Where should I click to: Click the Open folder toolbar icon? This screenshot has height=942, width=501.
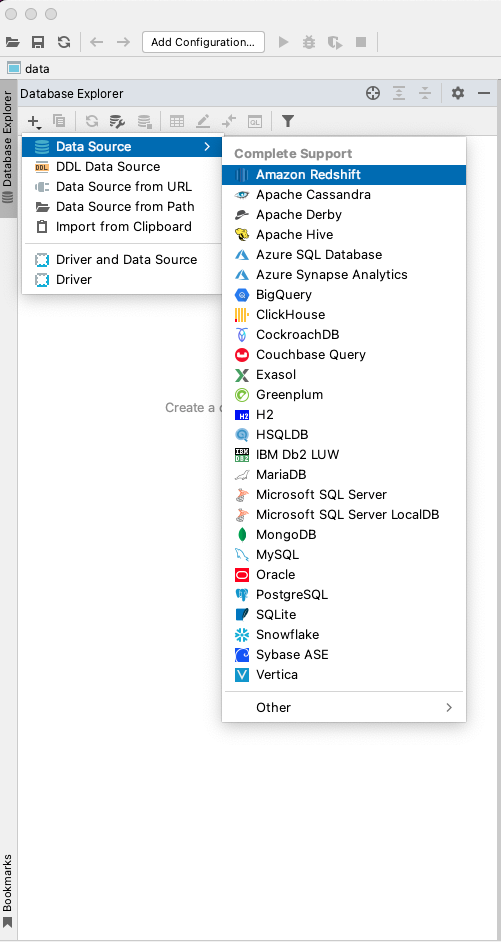[12, 42]
